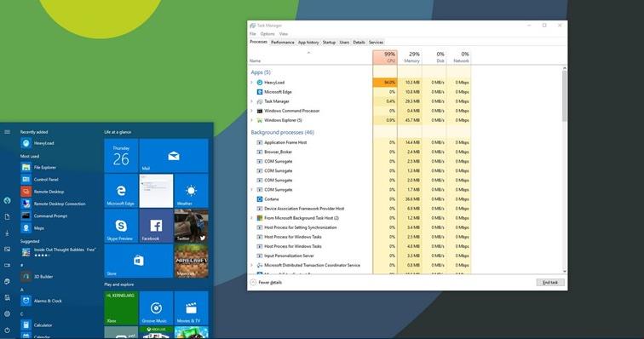Switch to the Startup tab
The width and height of the screenshot is (644, 339).
click(x=329, y=43)
